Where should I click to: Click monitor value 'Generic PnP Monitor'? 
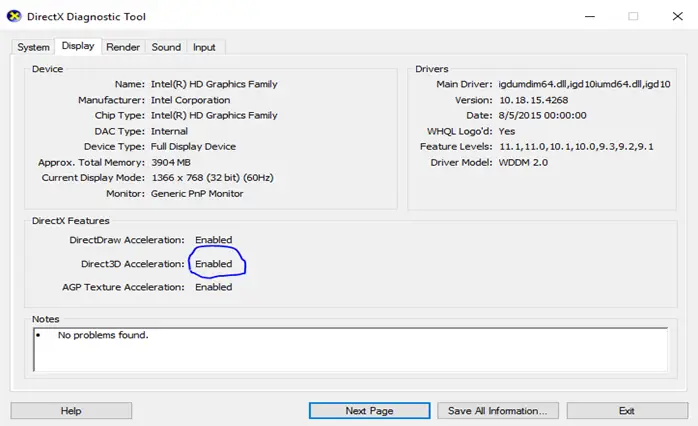coord(197,194)
